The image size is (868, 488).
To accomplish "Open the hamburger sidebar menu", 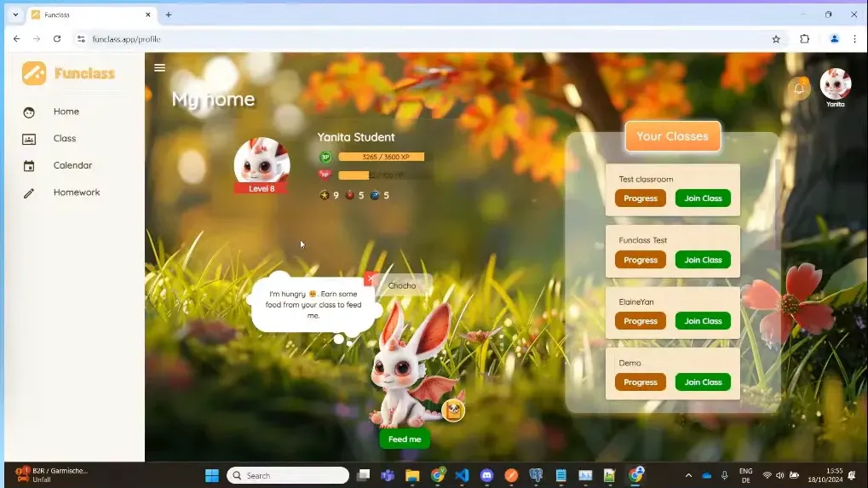I will pos(159,67).
